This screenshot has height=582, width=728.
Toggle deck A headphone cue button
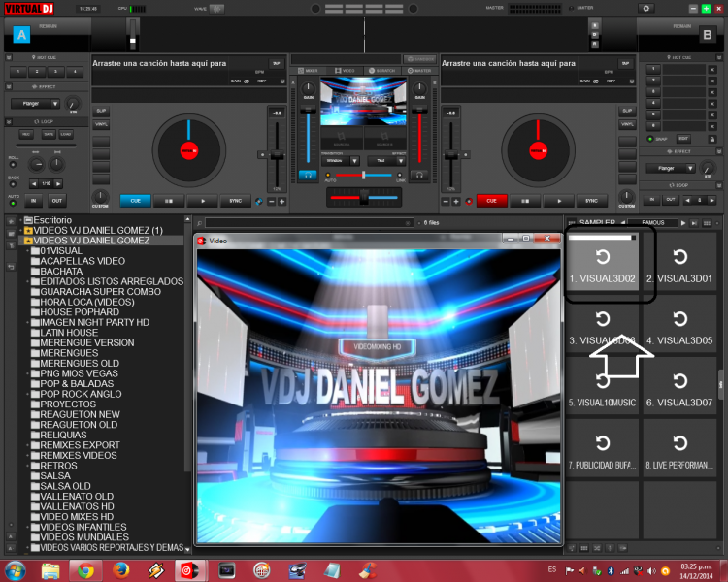[x=308, y=175]
